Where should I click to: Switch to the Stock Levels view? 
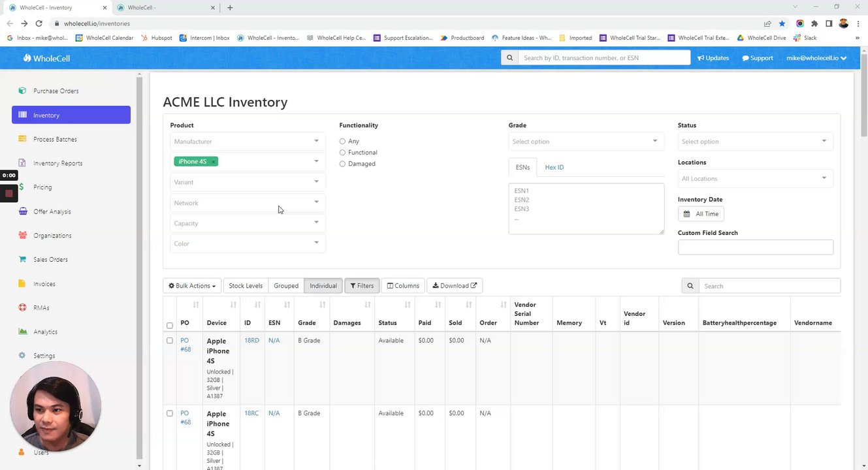coord(246,286)
